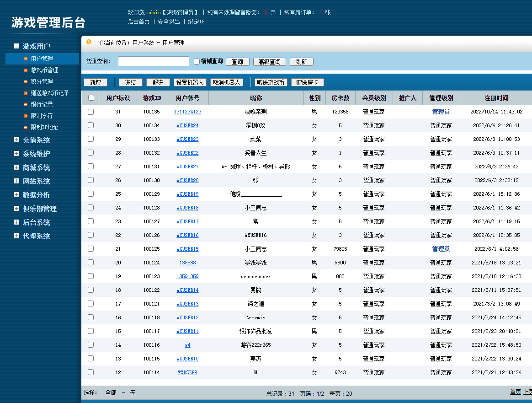Expand the 商城系统 section
Image resolution: width=532 pixels, height=403 pixels.
[x=16, y=167]
